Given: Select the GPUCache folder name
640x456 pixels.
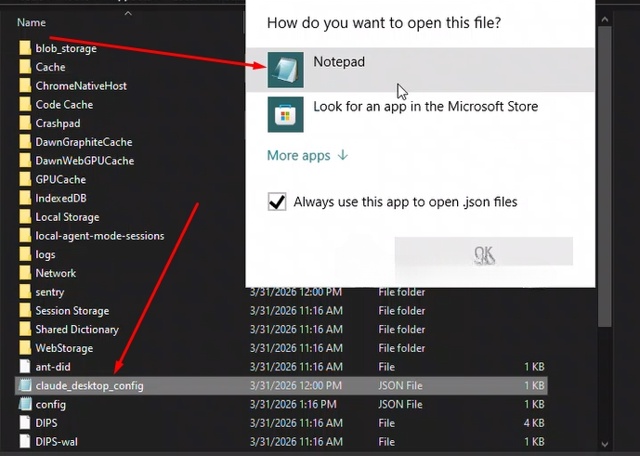Looking at the screenshot, I should (61, 180).
